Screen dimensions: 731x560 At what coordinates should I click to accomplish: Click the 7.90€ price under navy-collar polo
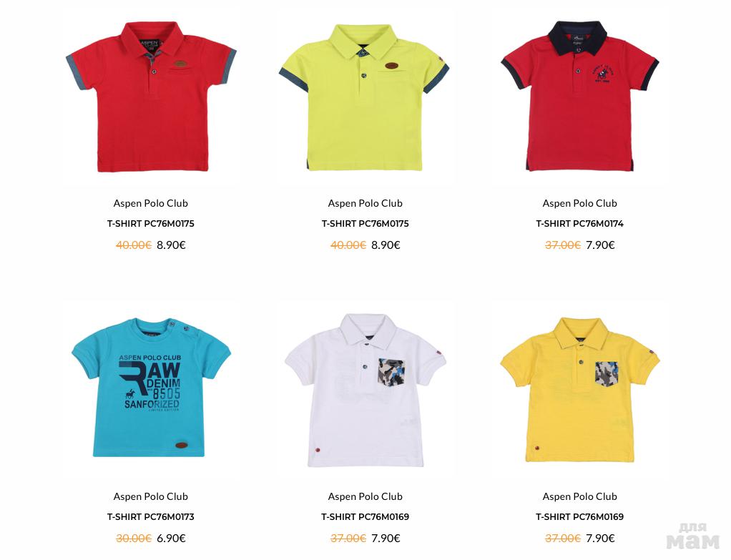click(601, 245)
